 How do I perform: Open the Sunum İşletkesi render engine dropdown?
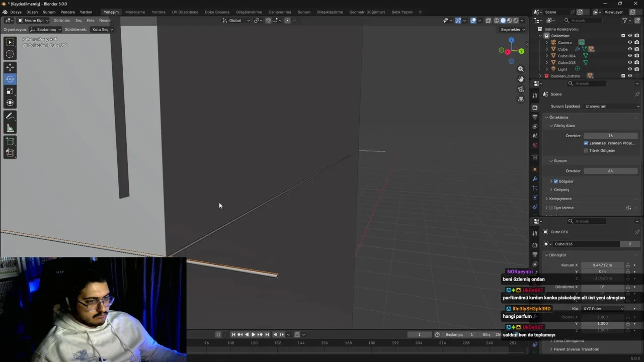pos(612,106)
